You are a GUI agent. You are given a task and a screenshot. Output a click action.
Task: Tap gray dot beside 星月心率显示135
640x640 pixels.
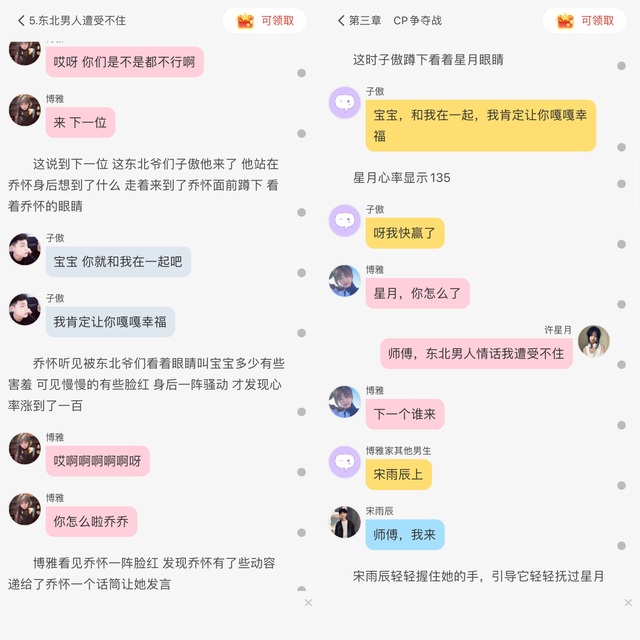(622, 184)
